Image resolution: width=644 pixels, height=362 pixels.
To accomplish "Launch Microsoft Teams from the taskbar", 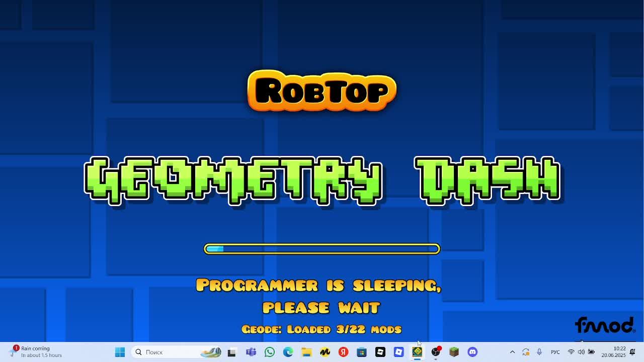I will click(251, 352).
